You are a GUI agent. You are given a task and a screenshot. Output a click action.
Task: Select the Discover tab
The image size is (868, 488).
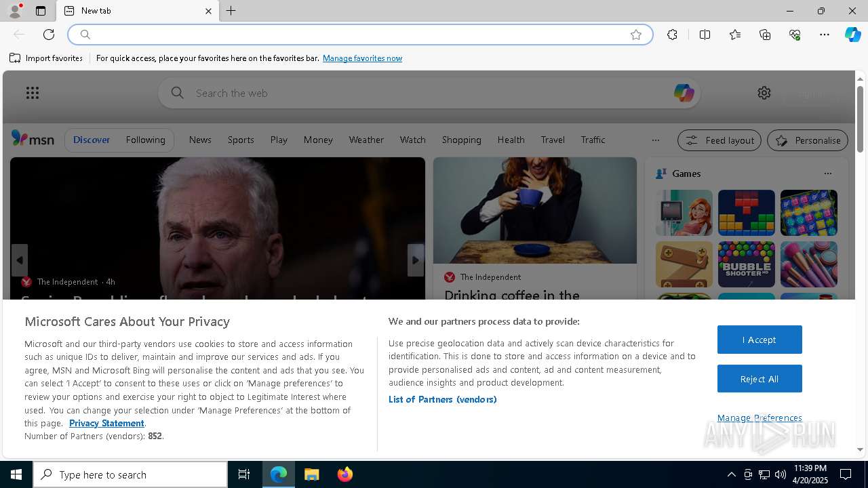(x=92, y=140)
